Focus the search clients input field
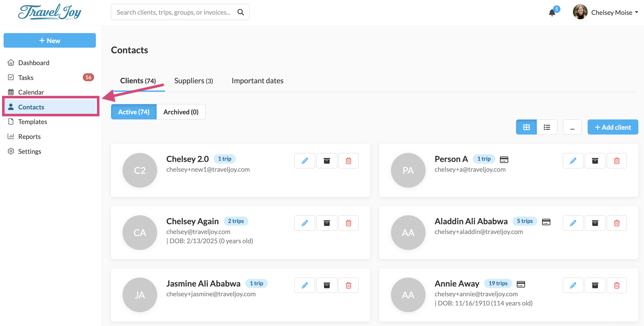Image resolution: width=644 pixels, height=326 pixels. click(x=174, y=12)
